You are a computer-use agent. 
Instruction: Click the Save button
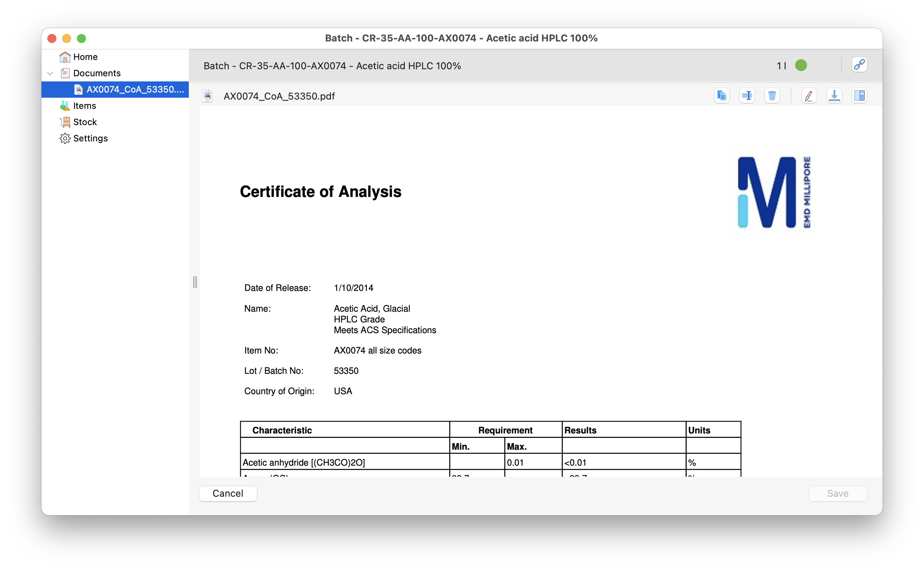838,493
